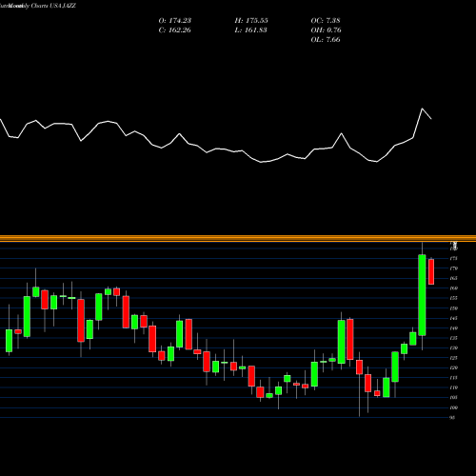Click the OL: 7.66 value
The image size is (476, 476).
[x=326, y=40]
